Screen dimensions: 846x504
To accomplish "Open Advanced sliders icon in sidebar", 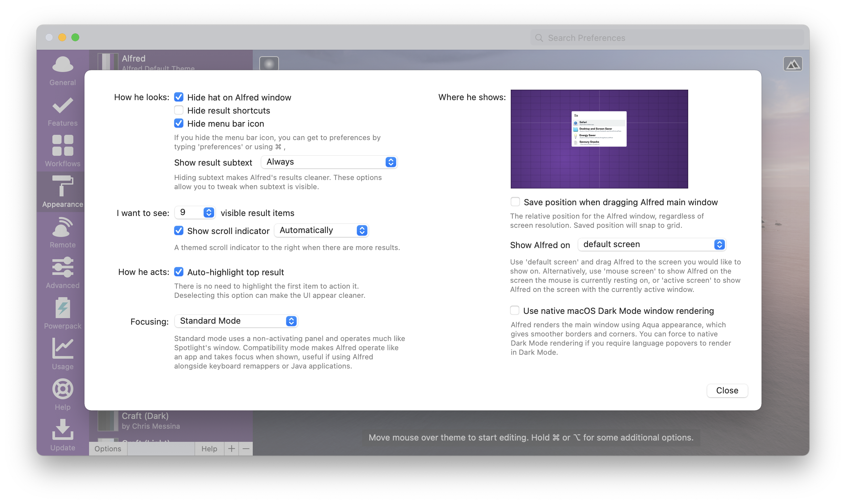I will coord(63,268).
